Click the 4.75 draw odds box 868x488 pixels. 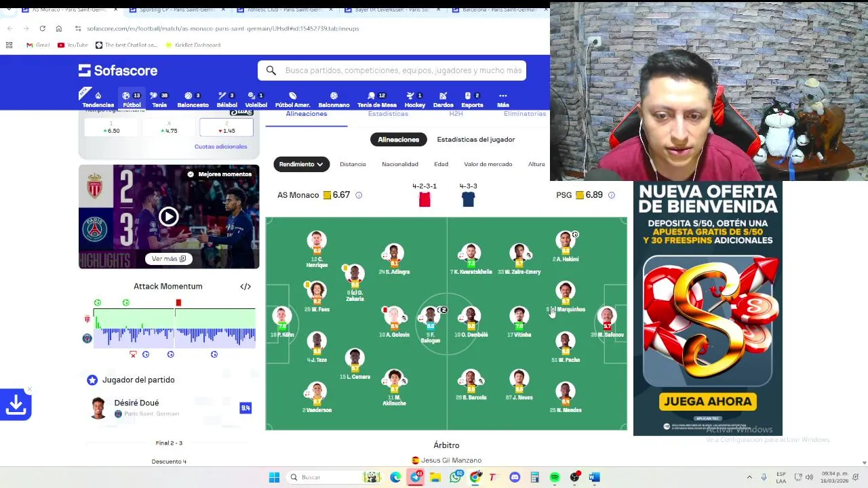[169, 127]
